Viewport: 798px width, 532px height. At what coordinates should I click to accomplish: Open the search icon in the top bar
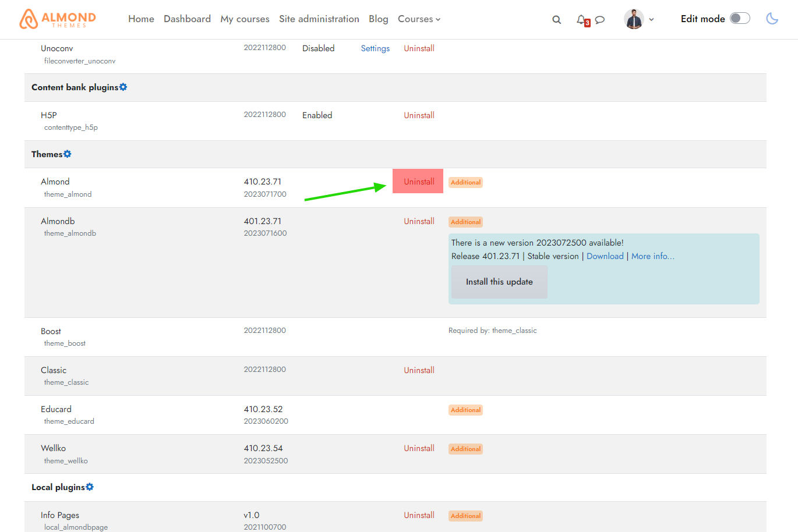[x=556, y=19]
